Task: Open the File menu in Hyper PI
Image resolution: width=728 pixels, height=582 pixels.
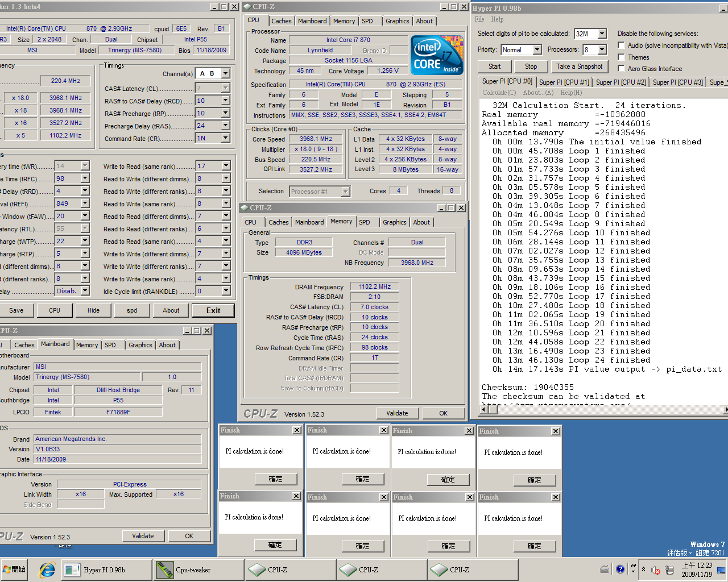Action: pyautogui.click(x=479, y=19)
